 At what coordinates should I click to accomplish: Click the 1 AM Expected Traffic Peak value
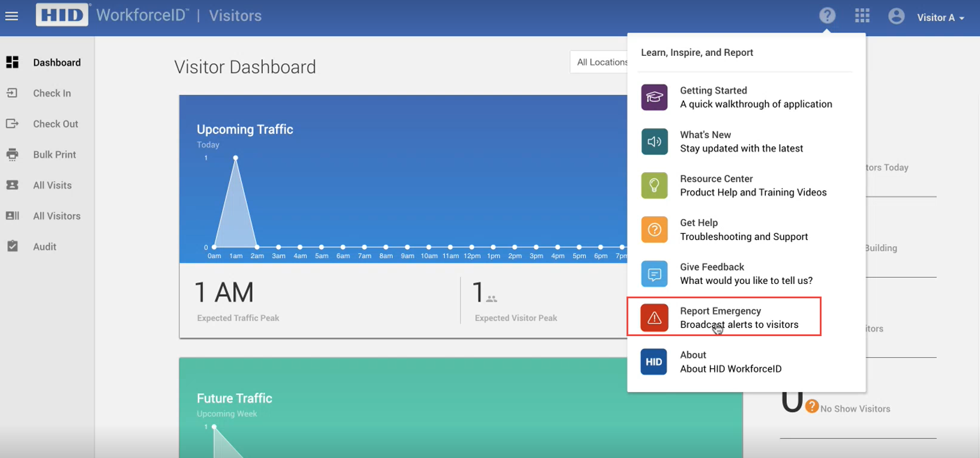(x=224, y=293)
